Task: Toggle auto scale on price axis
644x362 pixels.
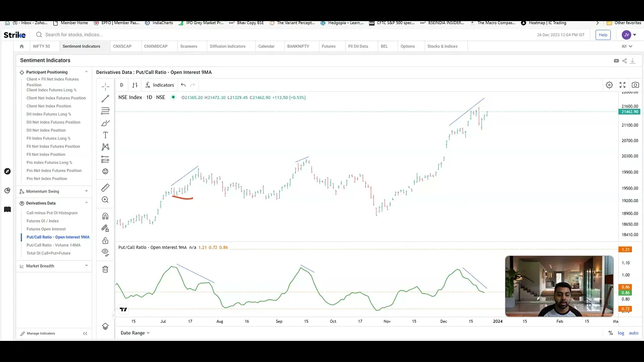Action: pyautogui.click(x=633, y=333)
